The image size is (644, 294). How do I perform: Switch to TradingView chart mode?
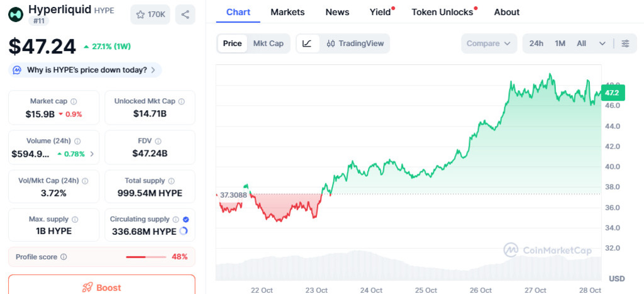[355, 43]
